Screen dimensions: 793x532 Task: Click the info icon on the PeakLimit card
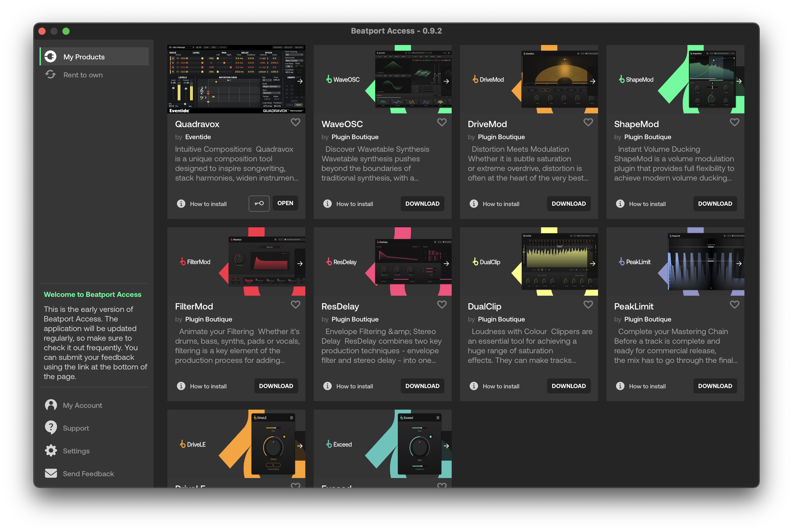[620, 386]
